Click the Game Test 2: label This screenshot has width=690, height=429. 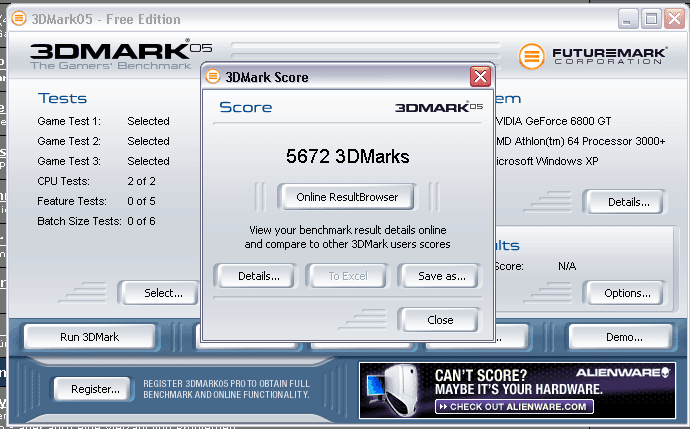click(x=69, y=141)
